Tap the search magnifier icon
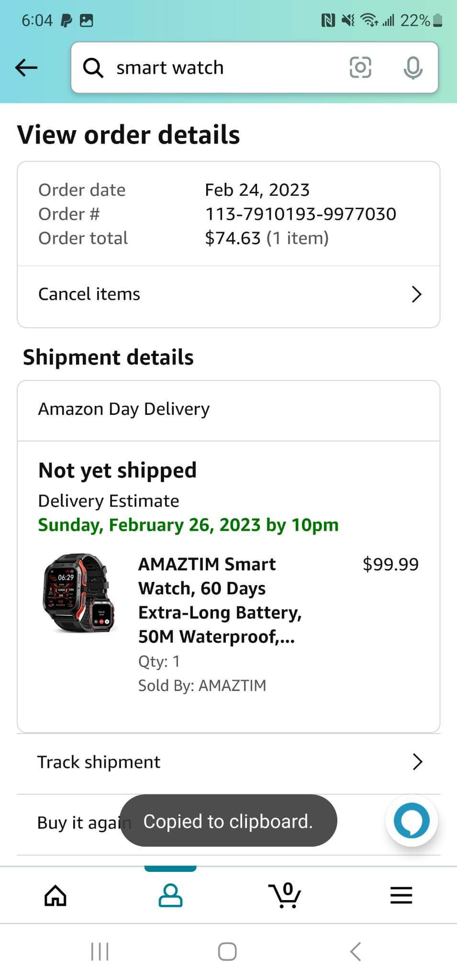This screenshot has height=980, width=457. tap(93, 67)
